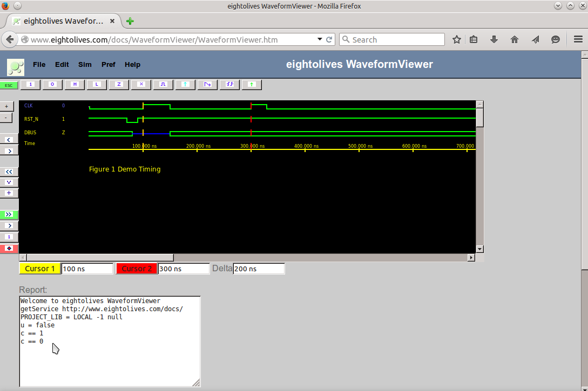Click the green up-arrow tool
Viewport: 588px width, 391px height.
coord(252,84)
